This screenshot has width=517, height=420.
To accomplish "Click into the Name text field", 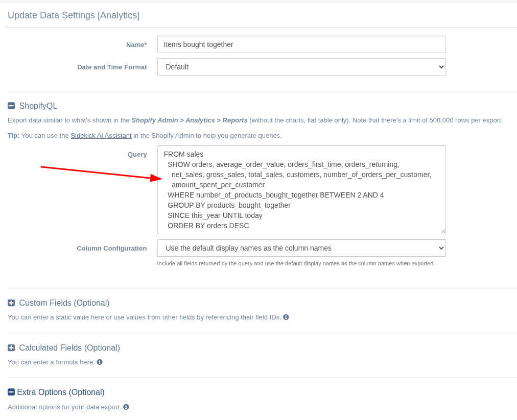I will [301, 44].
